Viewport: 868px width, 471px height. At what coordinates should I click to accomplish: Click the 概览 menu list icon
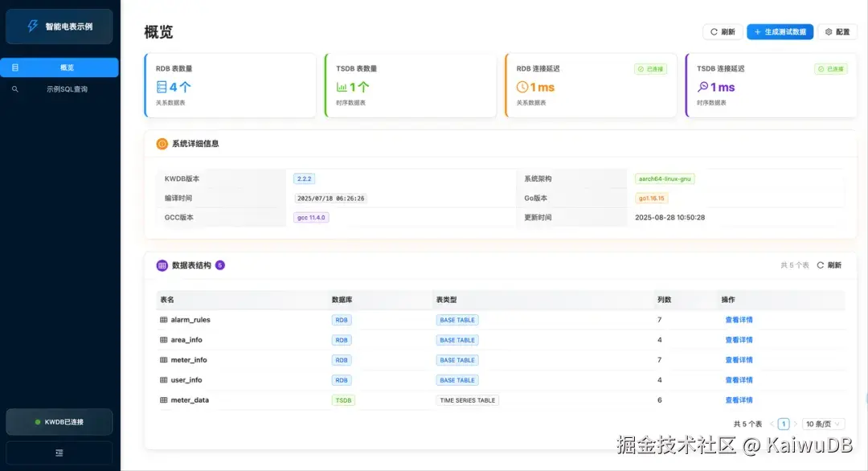click(15, 68)
